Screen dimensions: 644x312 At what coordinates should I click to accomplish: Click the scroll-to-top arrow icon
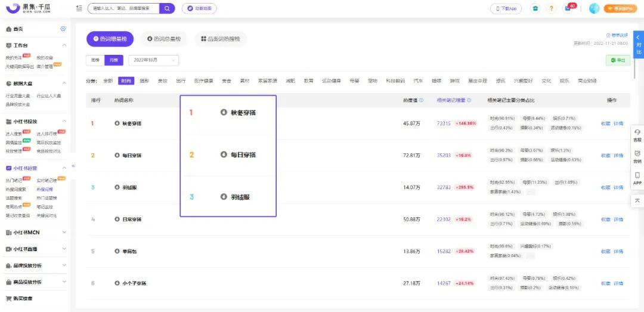point(637,200)
